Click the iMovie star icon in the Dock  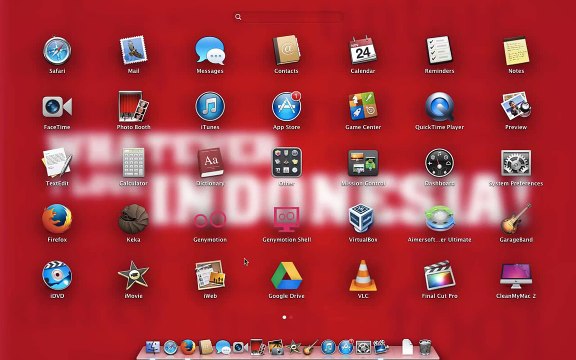point(293,347)
